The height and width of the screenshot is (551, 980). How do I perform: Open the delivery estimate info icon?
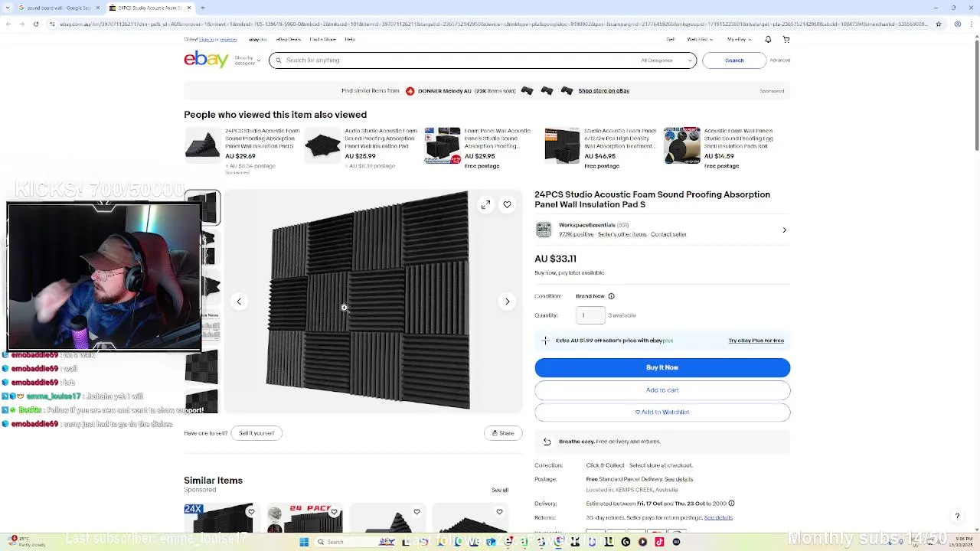coord(731,504)
